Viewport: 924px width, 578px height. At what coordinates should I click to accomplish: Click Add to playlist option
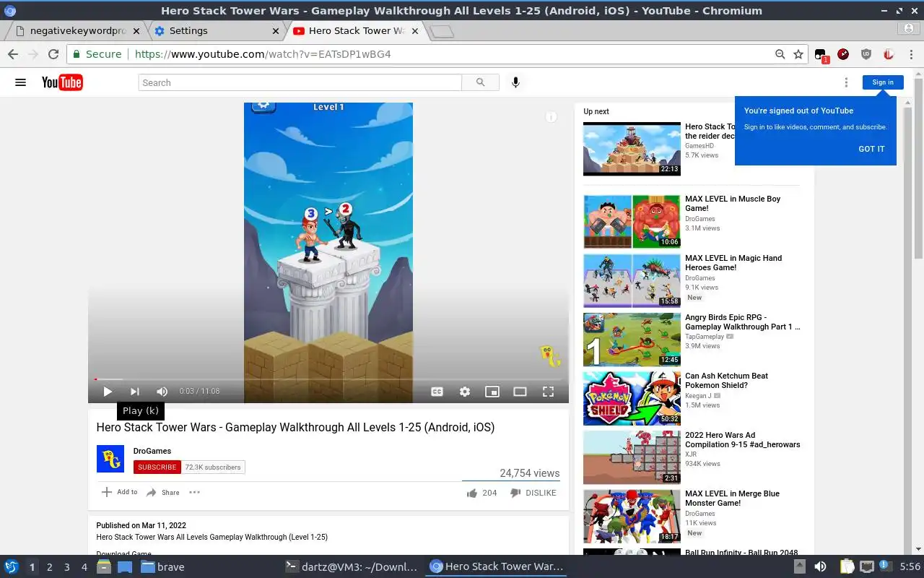point(119,492)
